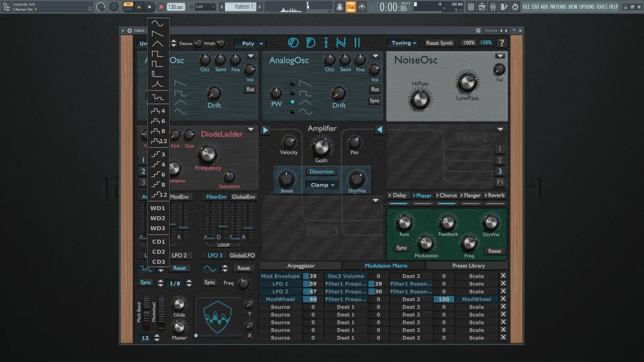
Task: Click the Reset Synth button
Action: 439,43
